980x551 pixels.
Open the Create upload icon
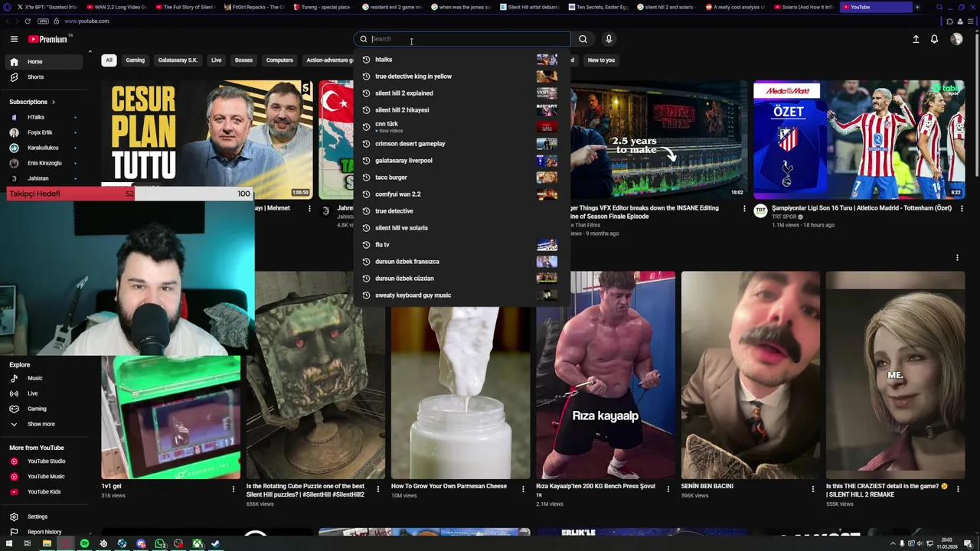(916, 39)
